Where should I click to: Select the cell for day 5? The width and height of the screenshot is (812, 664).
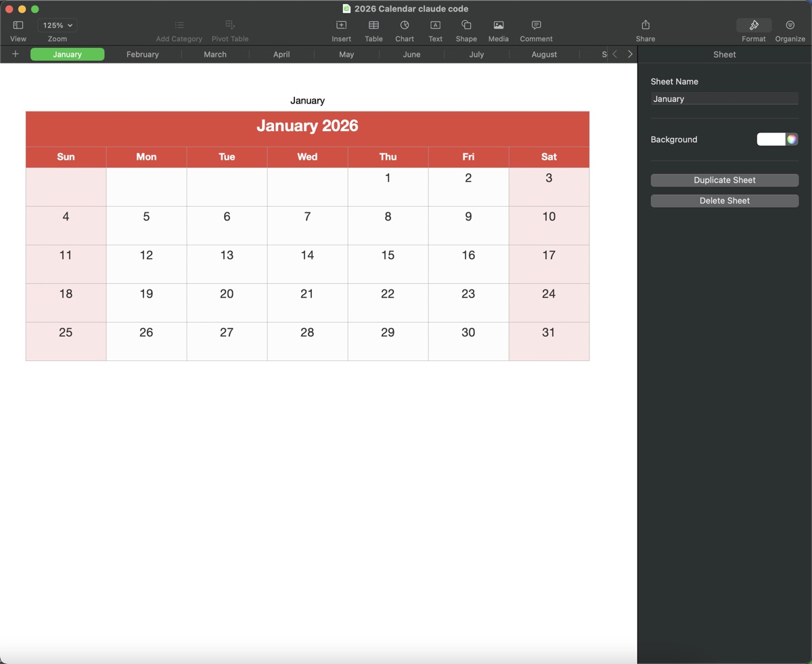pos(146,225)
